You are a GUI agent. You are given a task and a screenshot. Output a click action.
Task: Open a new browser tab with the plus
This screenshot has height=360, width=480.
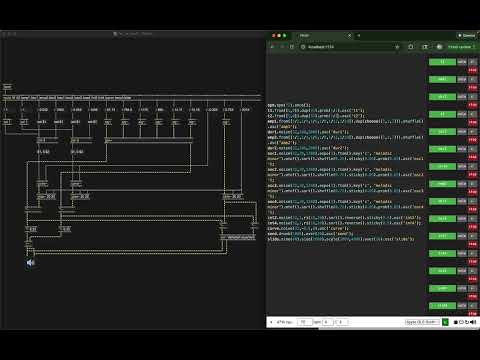pos(359,35)
